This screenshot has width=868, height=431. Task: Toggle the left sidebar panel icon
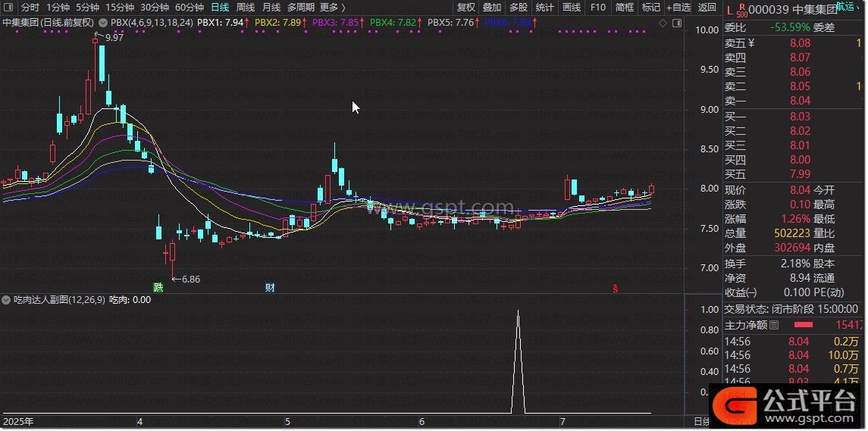click(x=8, y=7)
